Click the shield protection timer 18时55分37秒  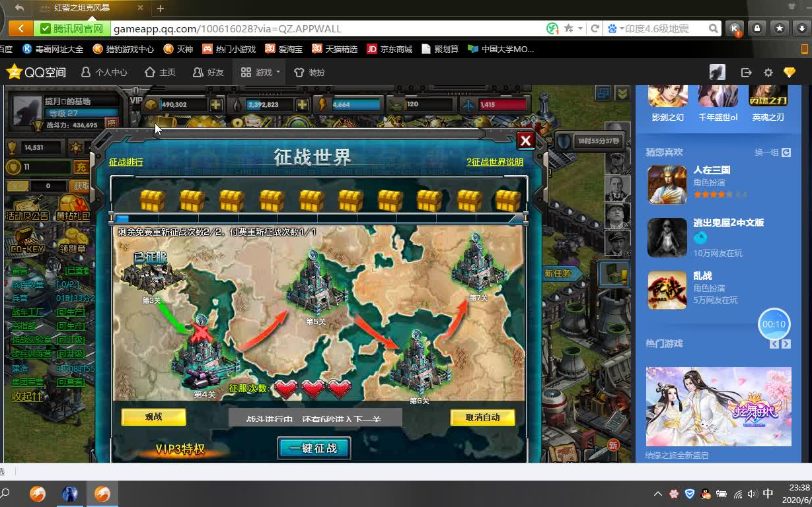click(x=590, y=141)
